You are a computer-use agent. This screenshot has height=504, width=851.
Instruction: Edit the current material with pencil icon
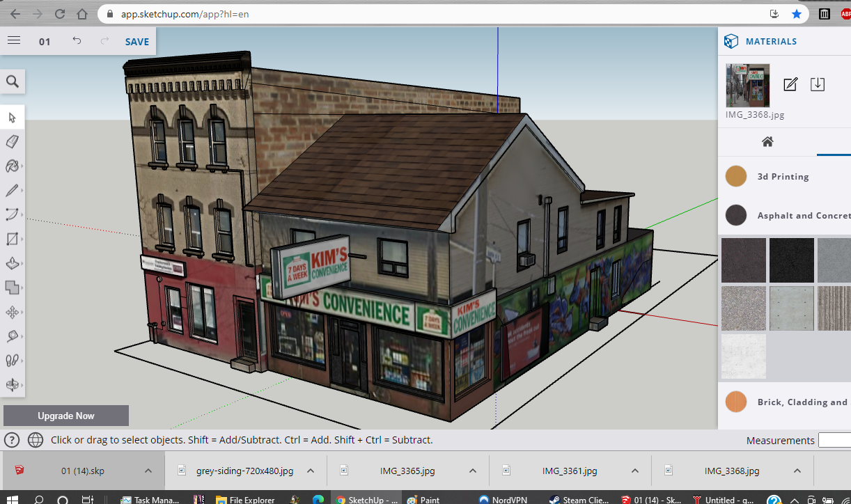click(790, 84)
